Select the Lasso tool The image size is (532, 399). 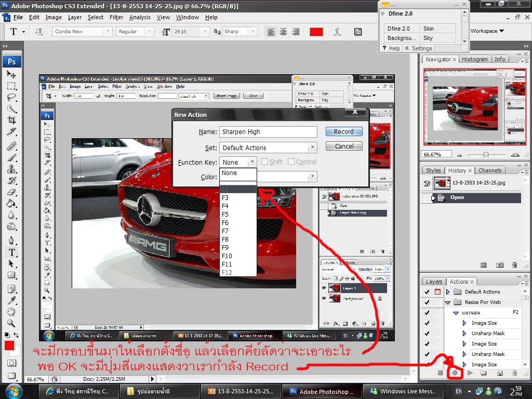click(11, 97)
